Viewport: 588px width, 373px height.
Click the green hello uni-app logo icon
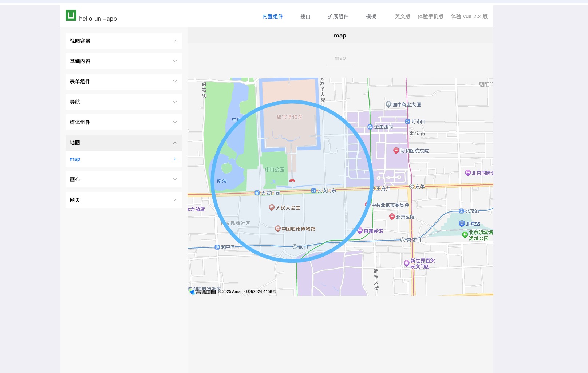pos(71,15)
